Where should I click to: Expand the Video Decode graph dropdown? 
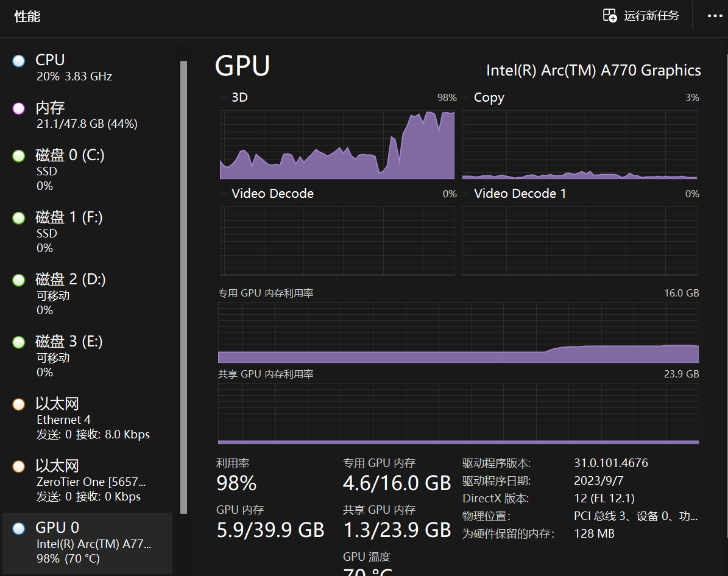(224, 194)
